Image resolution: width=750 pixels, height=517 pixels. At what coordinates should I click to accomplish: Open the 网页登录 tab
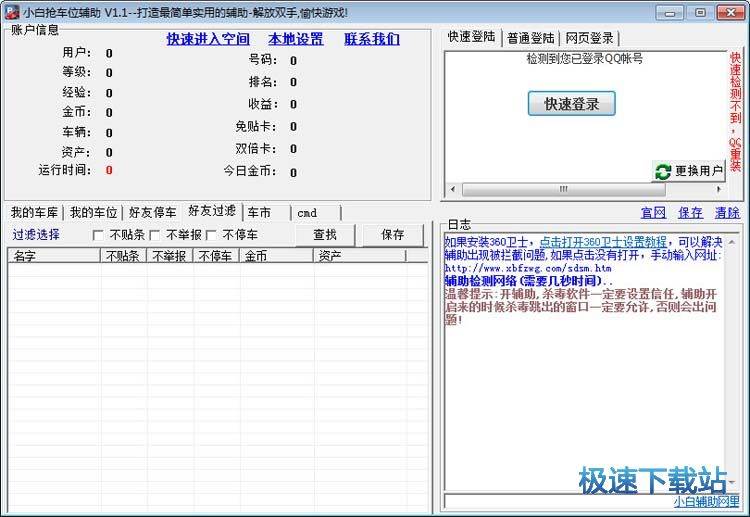point(589,38)
